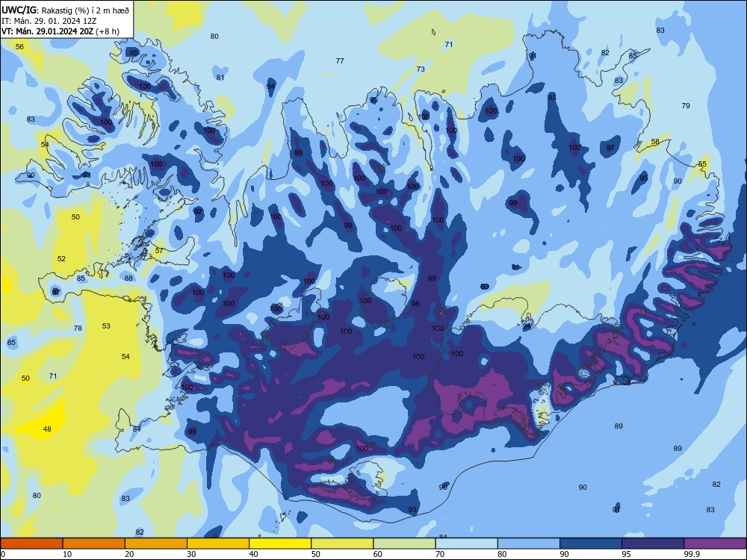
Task: Click the humidity value '81' on the map
Action: tap(220, 78)
